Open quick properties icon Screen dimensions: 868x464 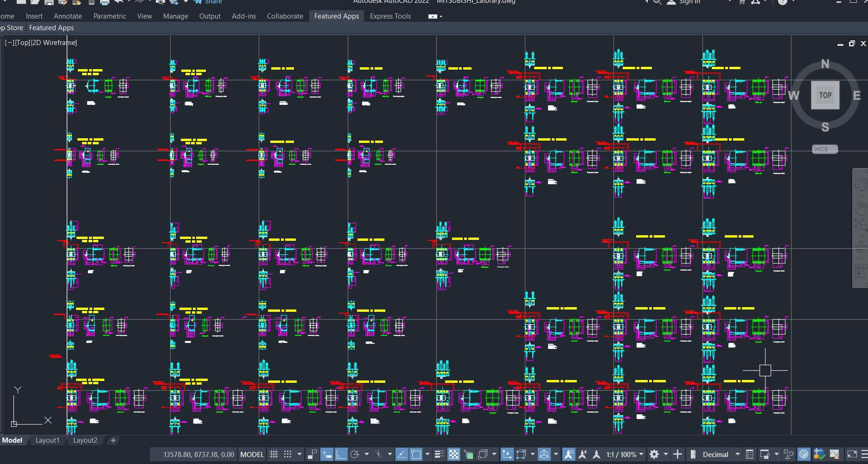point(750,454)
